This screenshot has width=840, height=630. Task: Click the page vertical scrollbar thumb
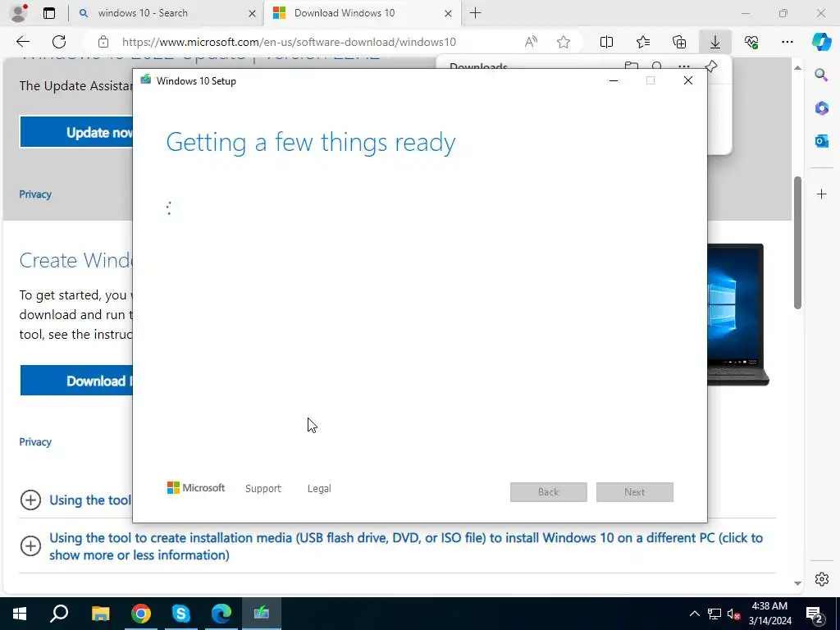(x=797, y=242)
